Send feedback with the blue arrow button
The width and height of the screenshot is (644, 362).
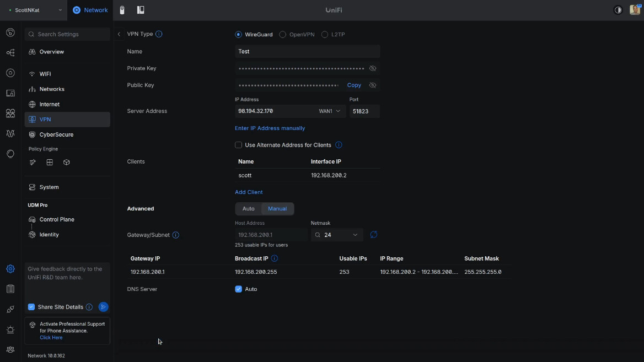pos(103,307)
